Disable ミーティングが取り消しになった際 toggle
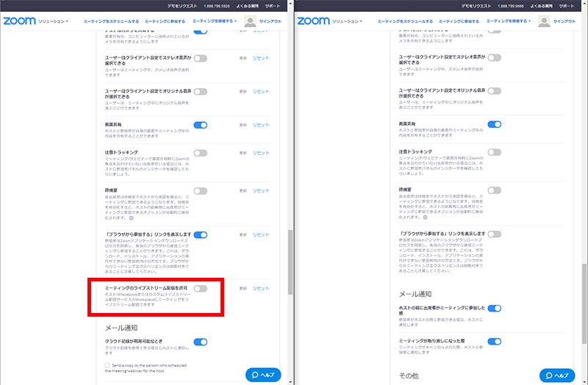Screen dimensions: 588x385 (x=494, y=342)
